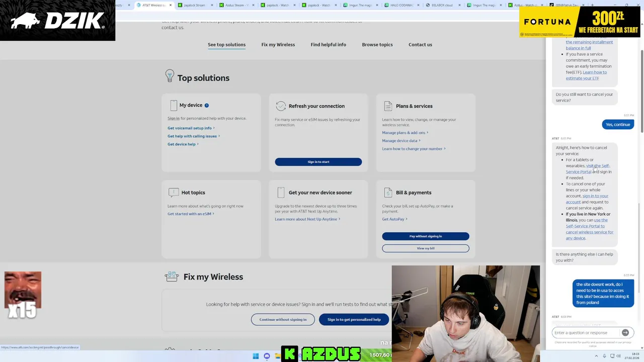Select the AT&T Wireless support tab
Screen dimensions: 644x362
(153, 5)
